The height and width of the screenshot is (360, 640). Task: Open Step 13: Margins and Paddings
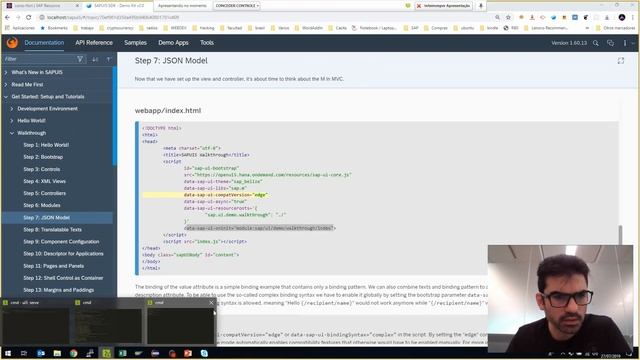(x=59, y=290)
